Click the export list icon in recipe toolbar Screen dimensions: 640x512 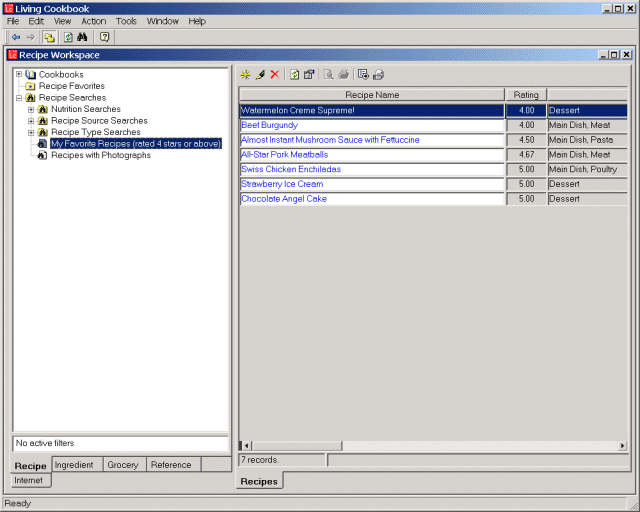click(x=363, y=75)
